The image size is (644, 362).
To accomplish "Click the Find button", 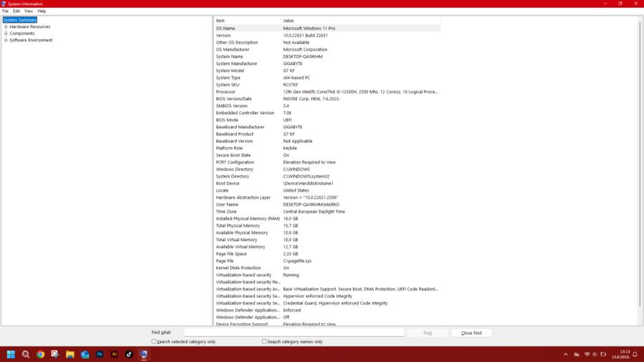I will 427,333.
